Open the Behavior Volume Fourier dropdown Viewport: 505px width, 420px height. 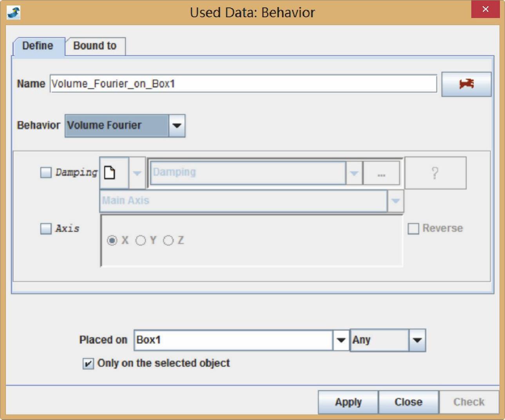(177, 126)
